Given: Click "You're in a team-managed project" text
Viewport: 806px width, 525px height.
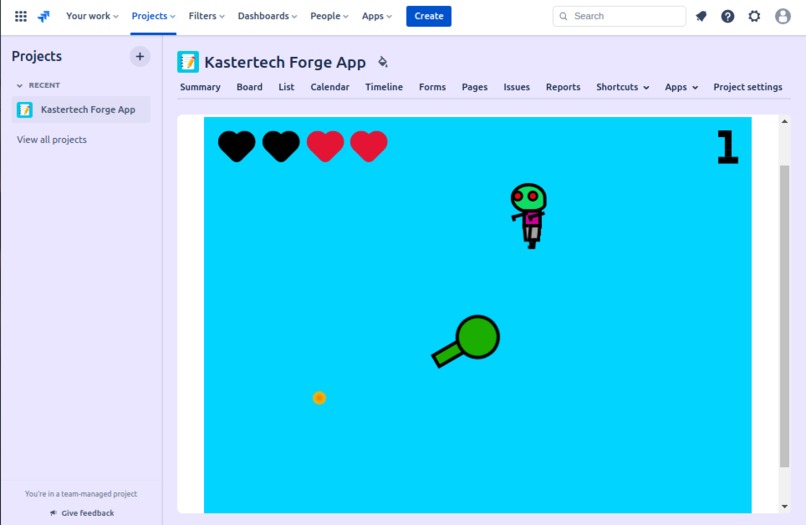Looking at the screenshot, I should [81, 494].
